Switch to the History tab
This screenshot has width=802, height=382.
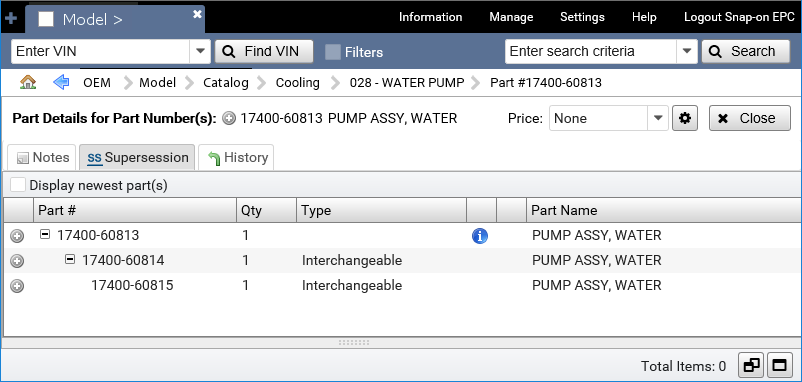(x=236, y=158)
